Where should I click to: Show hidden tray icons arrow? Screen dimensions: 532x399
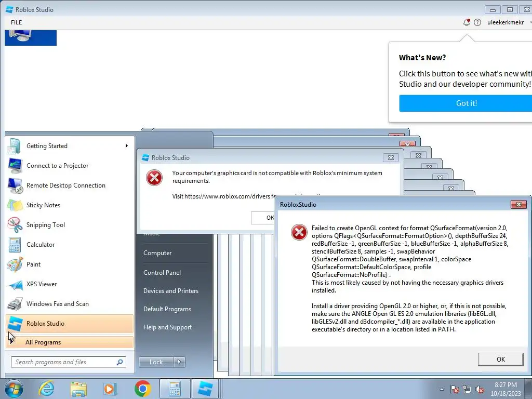click(442, 389)
